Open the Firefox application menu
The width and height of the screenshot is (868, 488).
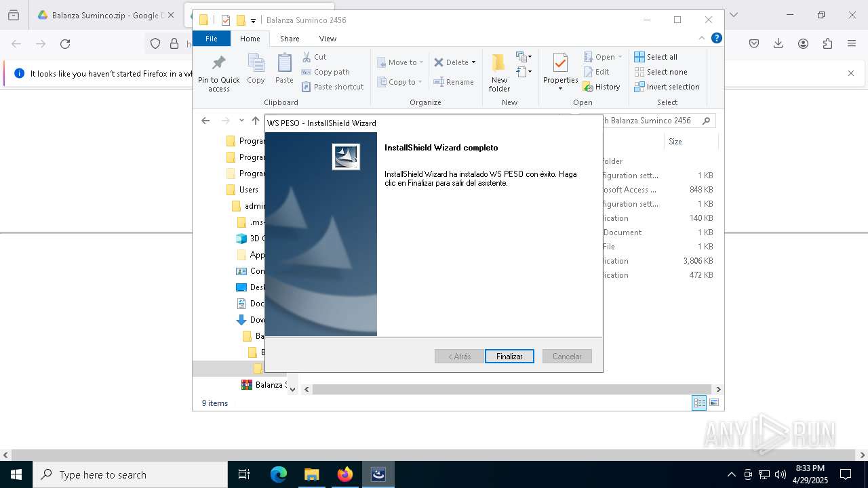click(x=852, y=44)
